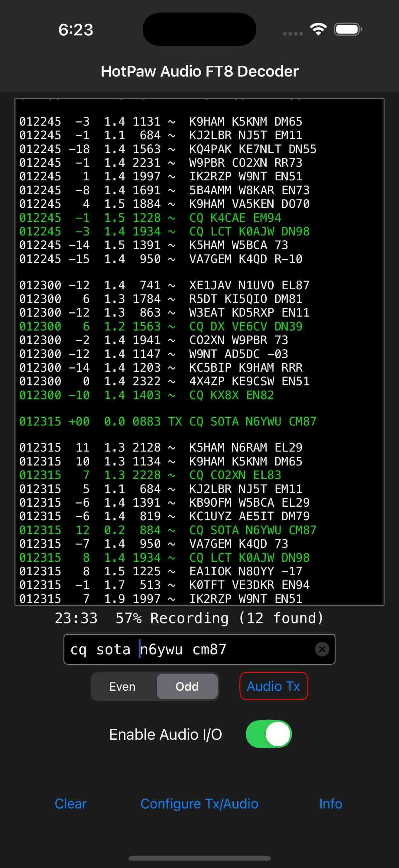Open Configure Tx/Audio settings

pyautogui.click(x=199, y=804)
